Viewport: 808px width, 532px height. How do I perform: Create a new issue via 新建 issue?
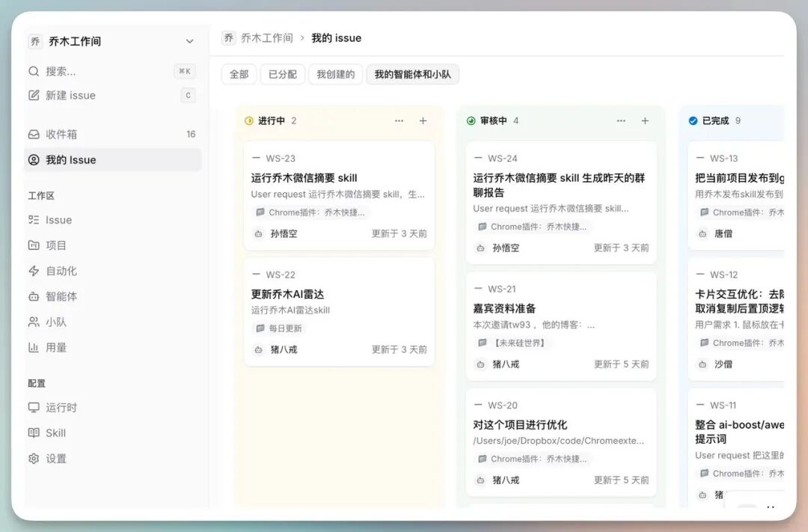tap(112, 95)
